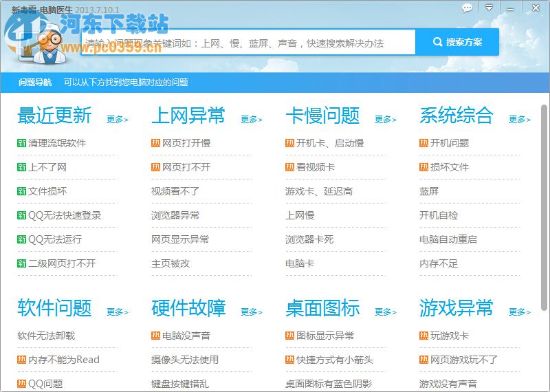Open QQ问题 solution
Image resolution: width=550 pixels, height=392 pixels.
tap(45, 384)
